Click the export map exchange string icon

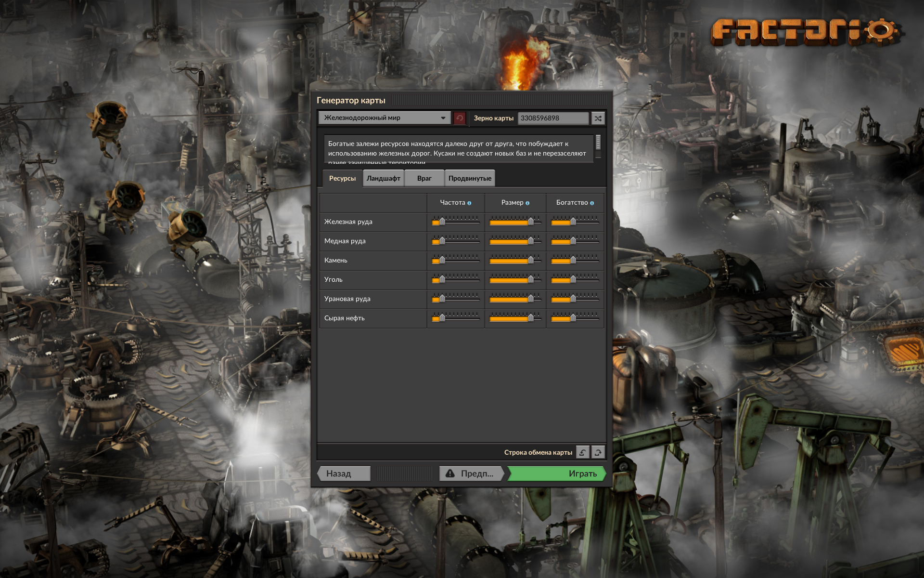pyautogui.click(x=598, y=452)
